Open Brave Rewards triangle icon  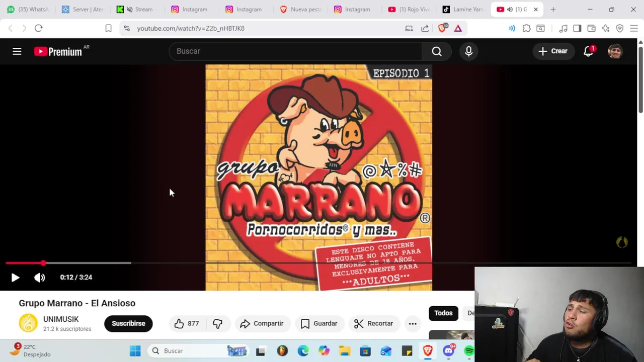458,28
